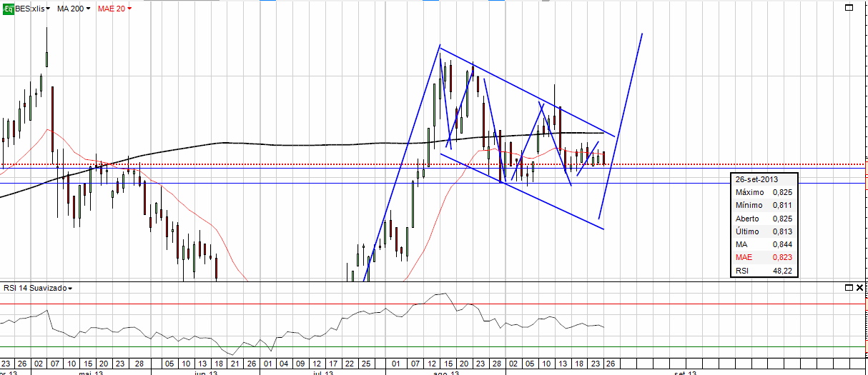The width and height of the screenshot is (868, 375).
Task: Click the 'jul 13' month label on the time axis
Action: (324, 372)
